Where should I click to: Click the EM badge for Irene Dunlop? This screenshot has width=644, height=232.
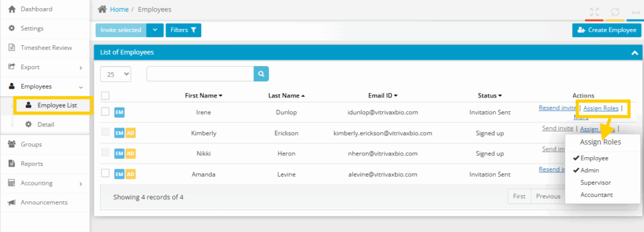click(x=119, y=112)
